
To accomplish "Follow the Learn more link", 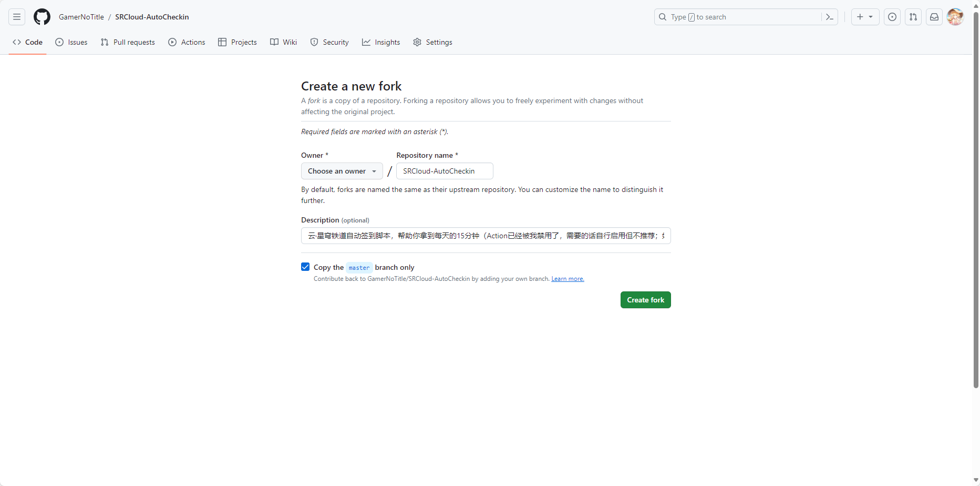I will coord(568,279).
